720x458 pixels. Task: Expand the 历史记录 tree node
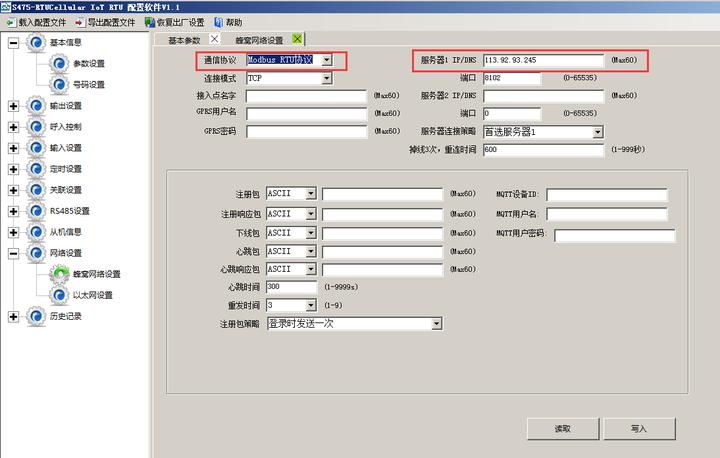pos(13,317)
